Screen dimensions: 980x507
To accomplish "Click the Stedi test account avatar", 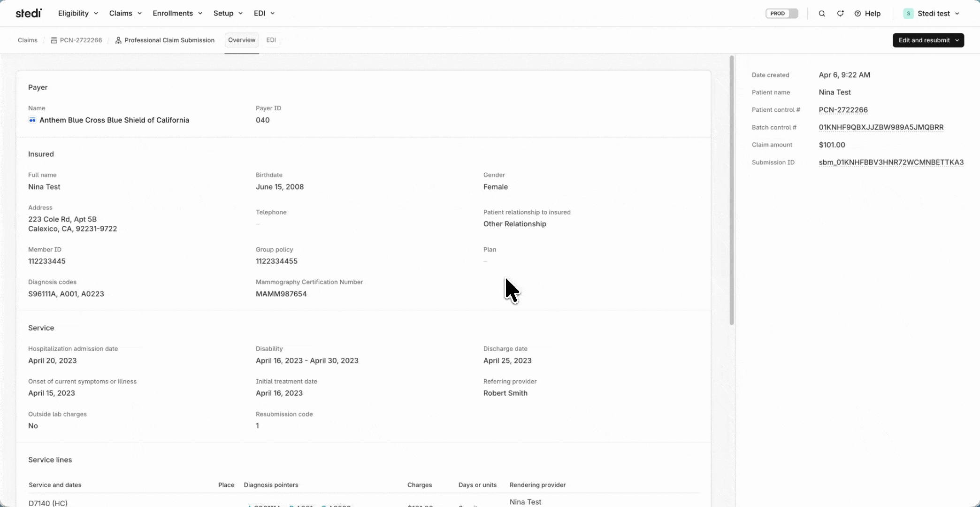I will click(908, 14).
